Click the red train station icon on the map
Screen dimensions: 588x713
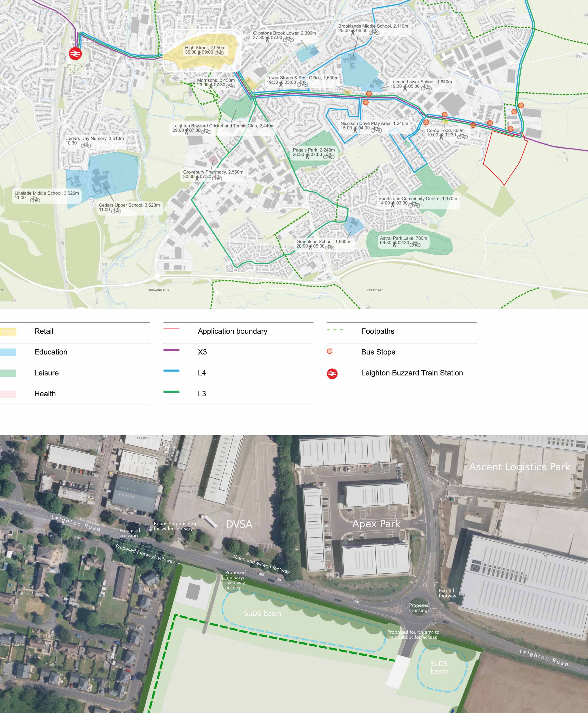tap(75, 53)
